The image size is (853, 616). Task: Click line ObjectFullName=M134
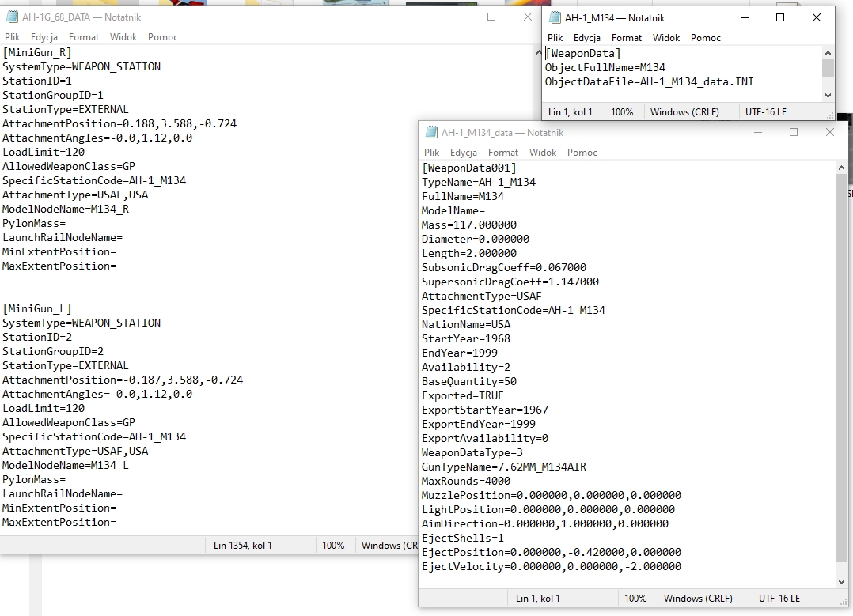pos(605,67)
